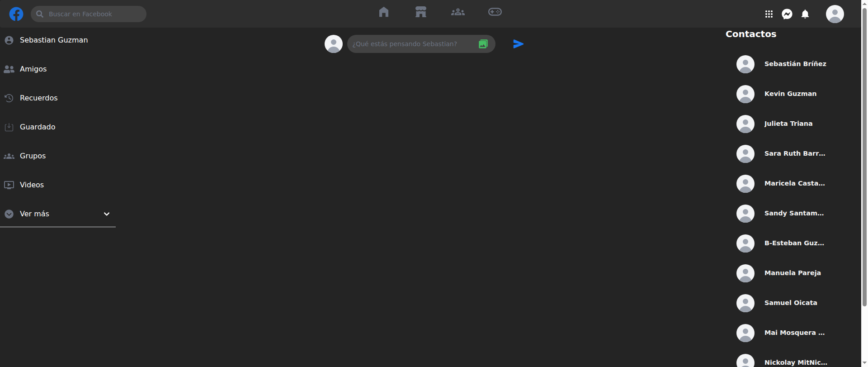Expand the Ver más chevron arrow

107,214
